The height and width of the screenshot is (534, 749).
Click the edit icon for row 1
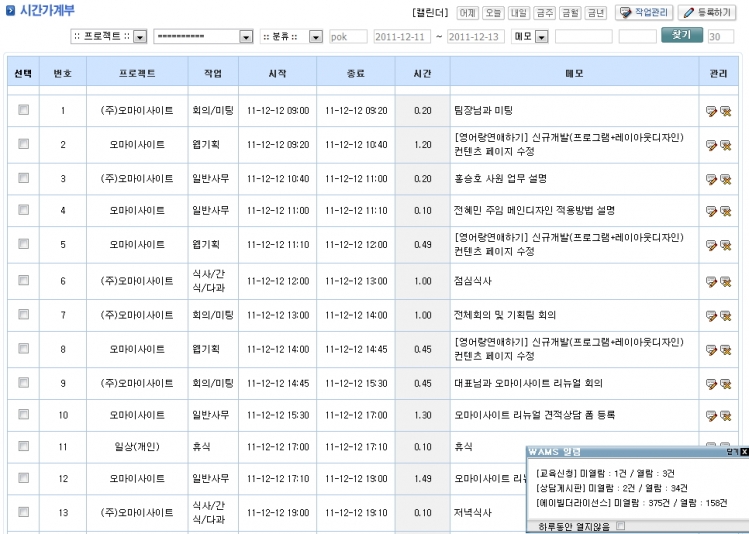tap(711, 111)
